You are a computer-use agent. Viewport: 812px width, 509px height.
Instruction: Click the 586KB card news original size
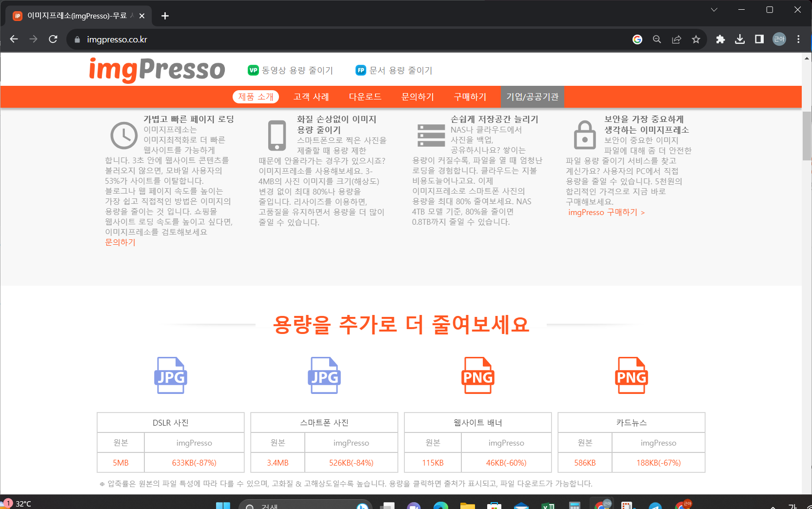pos(585,463)
